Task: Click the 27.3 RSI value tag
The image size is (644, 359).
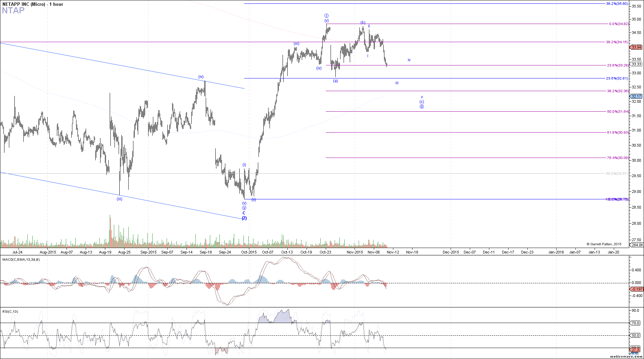Action: pyautogui.click(x=635, y=349)
